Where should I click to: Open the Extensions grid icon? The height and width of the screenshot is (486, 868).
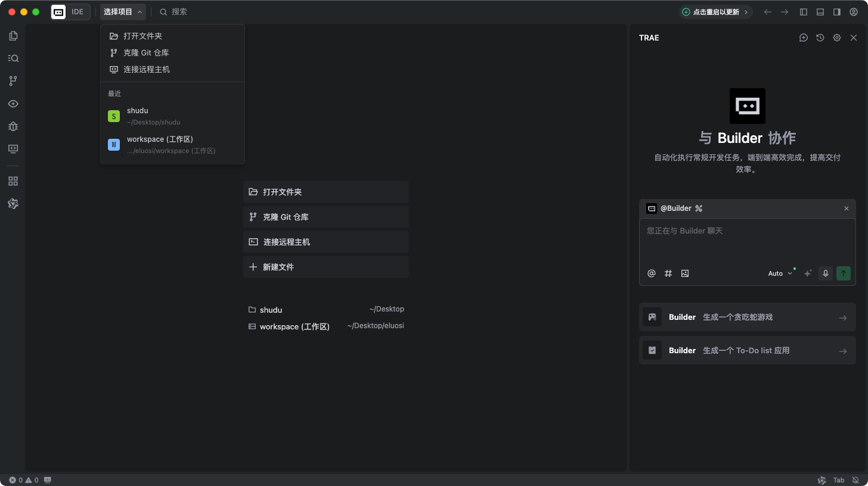coord(13,181)
